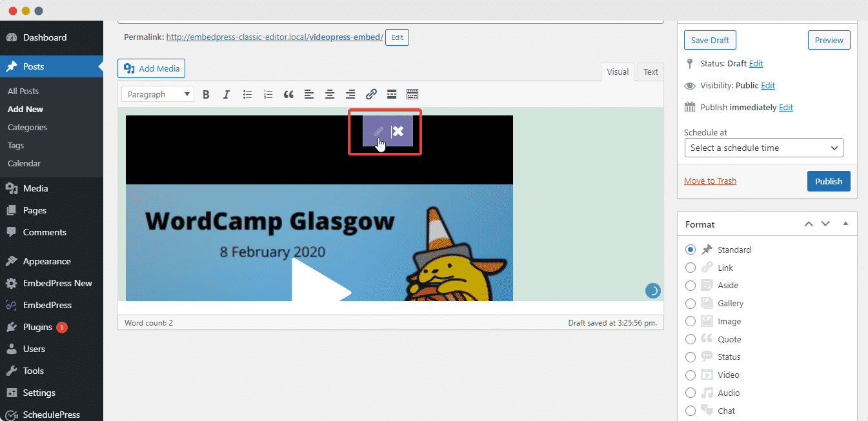Open Calendar submenu
The image size is (868, 421).
point(25,163)
